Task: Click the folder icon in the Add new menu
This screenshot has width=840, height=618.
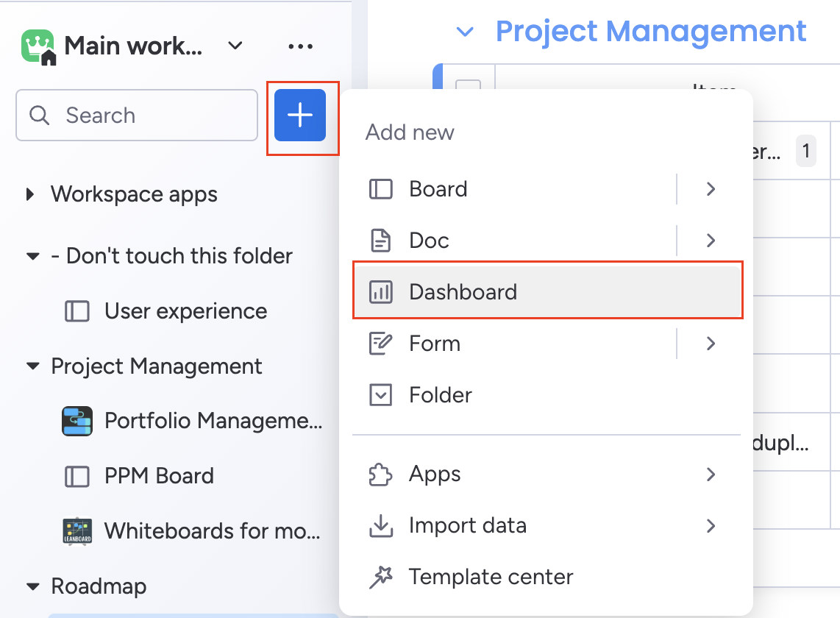Action: 380,394
